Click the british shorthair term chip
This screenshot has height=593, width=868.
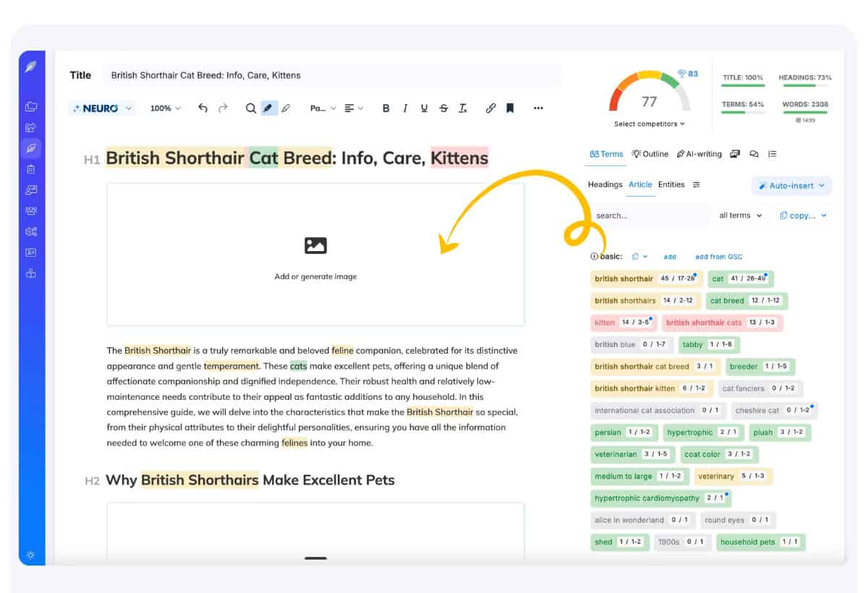point(646,279)
